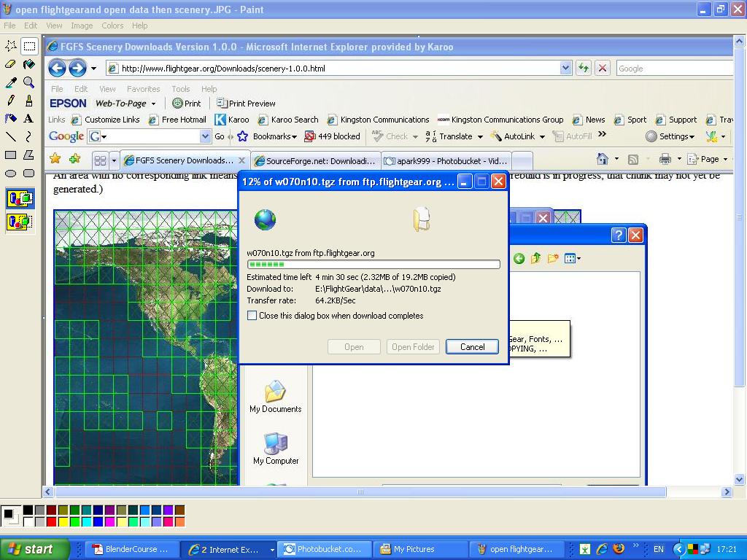This screenshot has height=560, width=747.
Task: Click Paint's horizontal scrollbar
Action: tap(360, 492)
